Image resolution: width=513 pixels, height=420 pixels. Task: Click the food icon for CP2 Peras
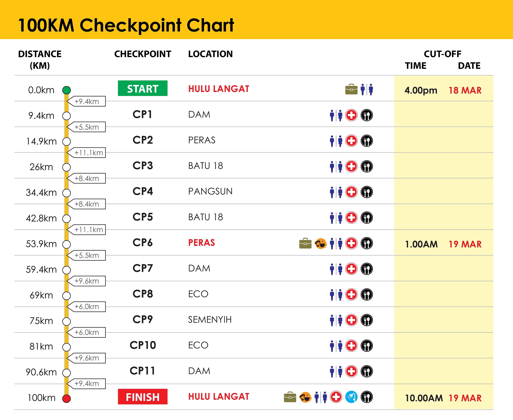[367, 141]
